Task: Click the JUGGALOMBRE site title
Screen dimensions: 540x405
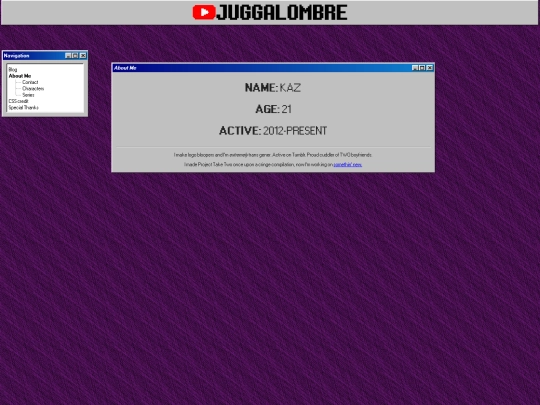Action: pyautogui.click(x=282, y=12)
